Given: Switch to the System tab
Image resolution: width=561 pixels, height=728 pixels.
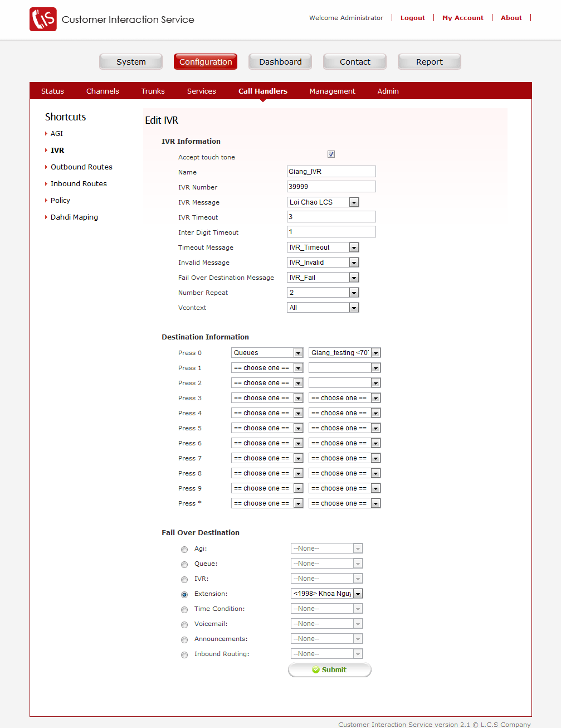Looking at the screenshot, I should click(131, 62).
